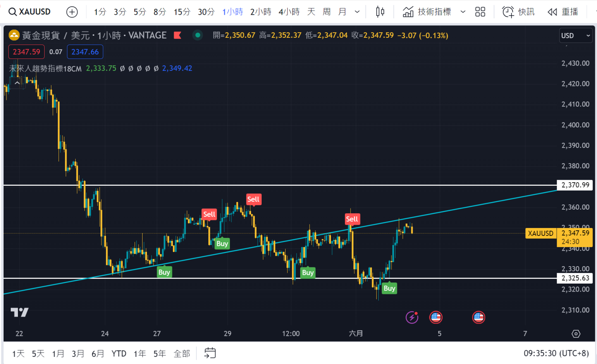Select 天 daily timeframe
Viewport: 597px width, 364px height.
click(x=311, y=12)
